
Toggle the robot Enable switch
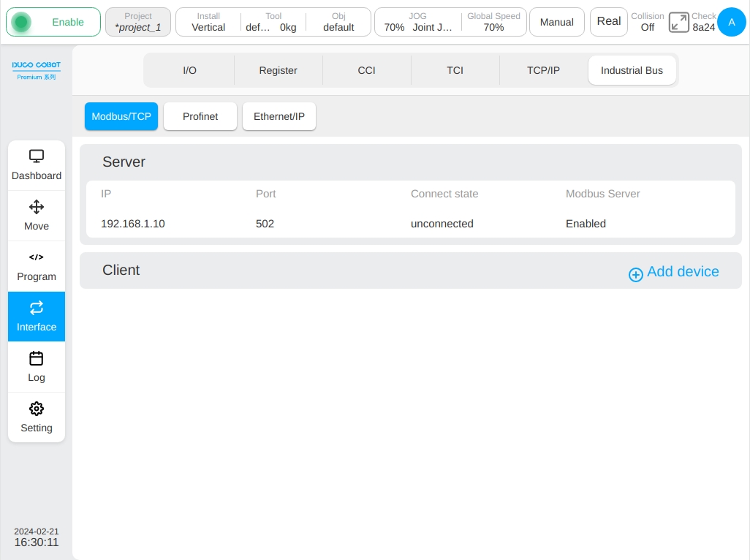coord(53,22)
